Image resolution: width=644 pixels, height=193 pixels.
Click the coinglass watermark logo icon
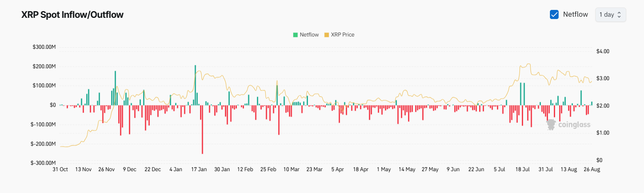click(x=551, y=124)
